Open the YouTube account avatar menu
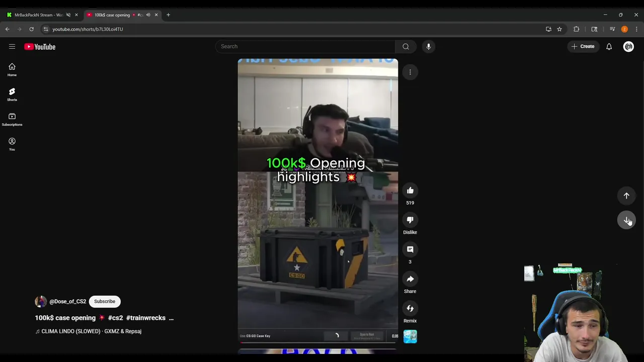Image resolution: width=644 pixels, height=362 pixels. click(628, 46)
